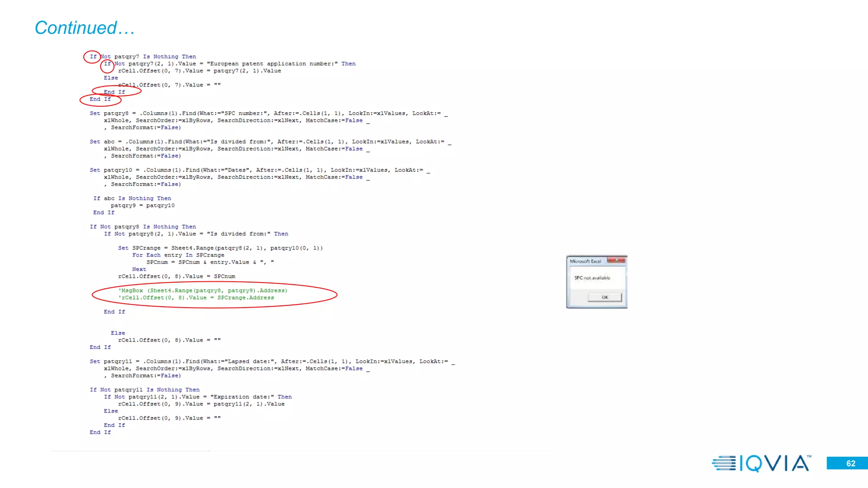Click the first circled 'If' keyword
868x488 pixels.
[93, 57]
